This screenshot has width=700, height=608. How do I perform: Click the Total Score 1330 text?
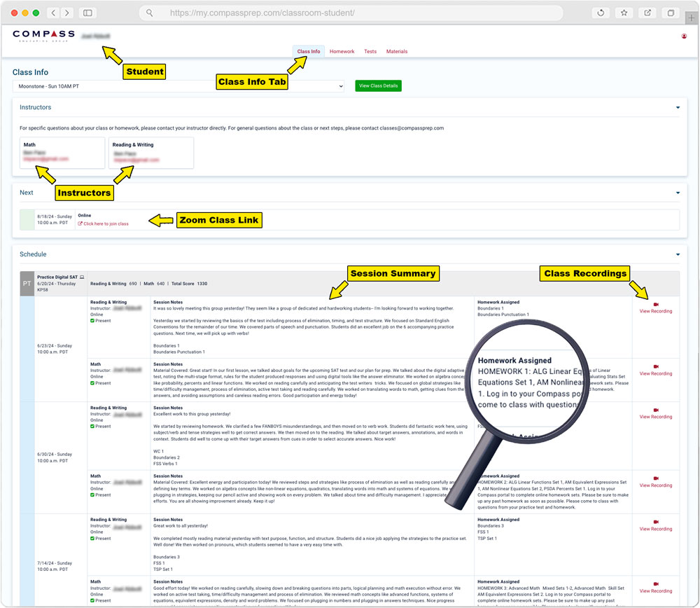coord(189,284)
